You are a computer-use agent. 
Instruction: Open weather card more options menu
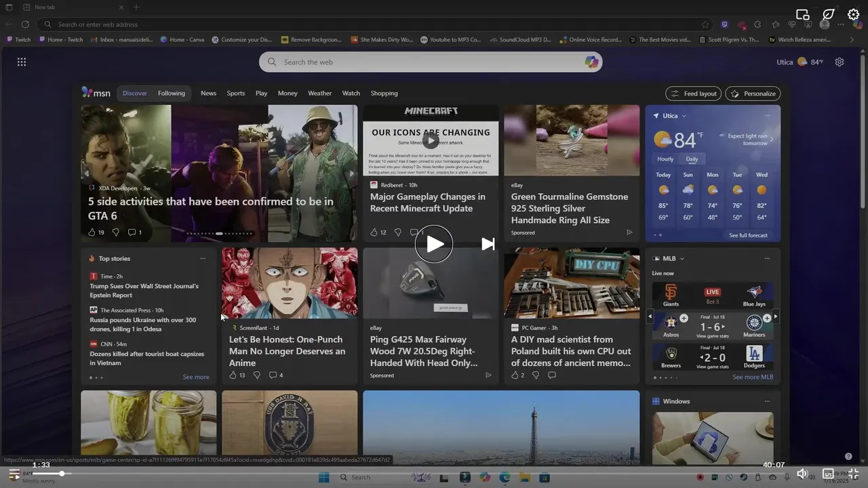pos(767,116)
